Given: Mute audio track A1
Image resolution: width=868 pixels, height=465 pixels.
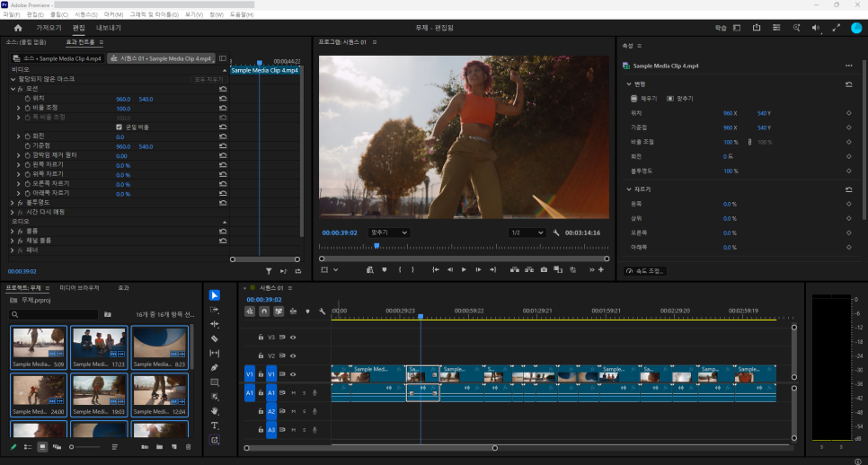Looking at the screenshot, I should point(294,392).
